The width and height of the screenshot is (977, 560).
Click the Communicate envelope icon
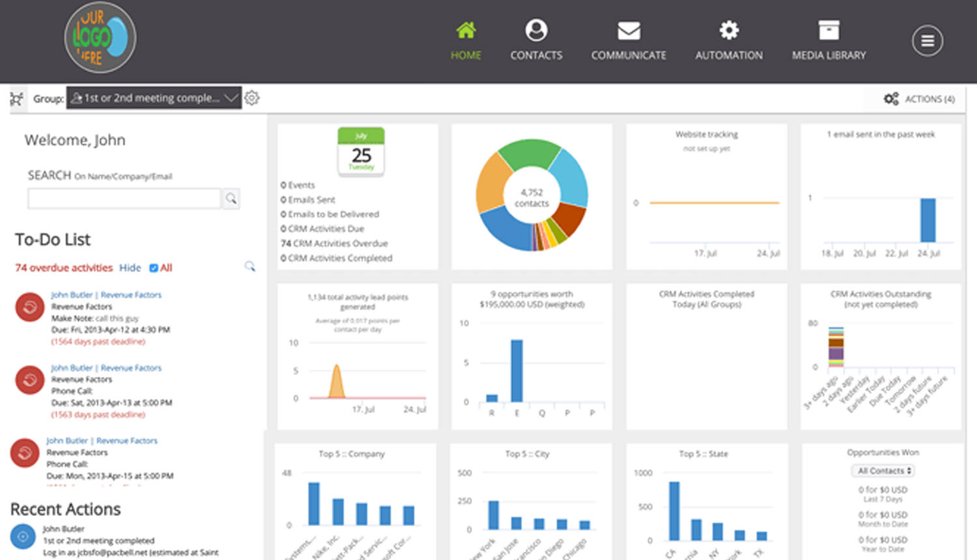point(629,31)
